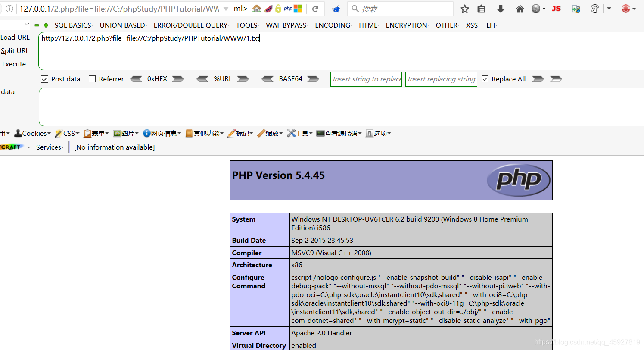Click right arrow after %URL
Screen dimensions: 644x350
pyautogui.click(x=243, y=79)
